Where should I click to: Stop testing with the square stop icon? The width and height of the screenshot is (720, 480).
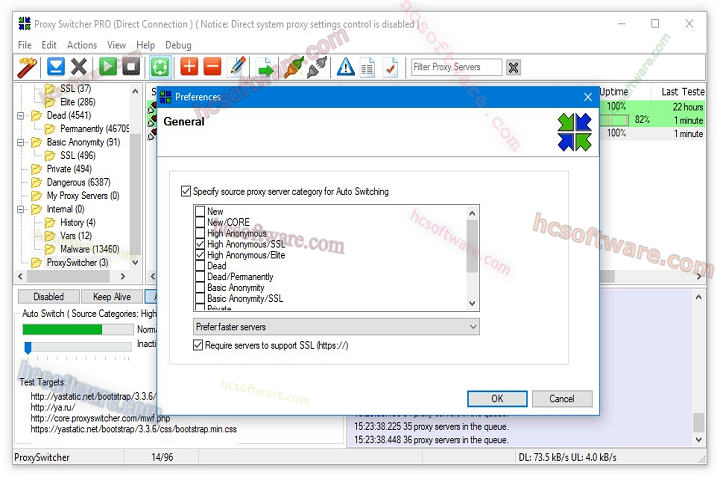131,67
